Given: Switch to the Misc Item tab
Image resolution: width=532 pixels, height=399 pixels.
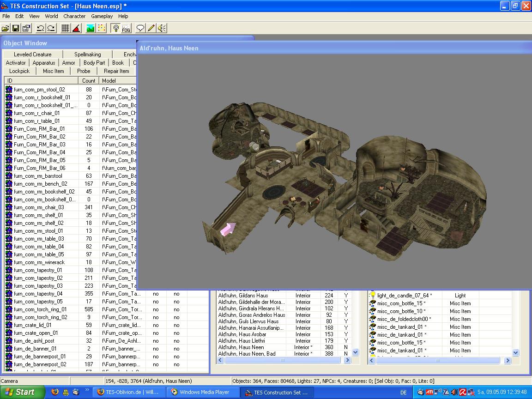Looking at the screenshot, I should tap(54, 71).
